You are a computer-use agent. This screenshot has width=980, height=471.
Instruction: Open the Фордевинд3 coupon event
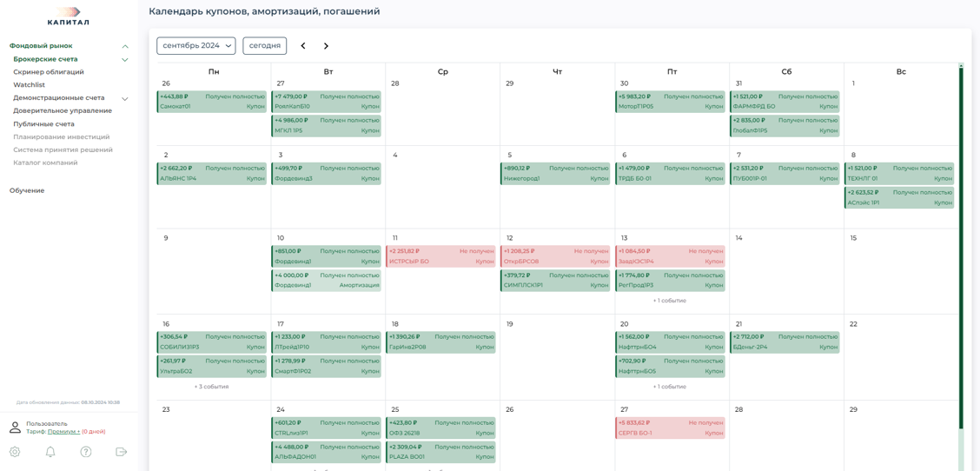[x=327, y=173]
